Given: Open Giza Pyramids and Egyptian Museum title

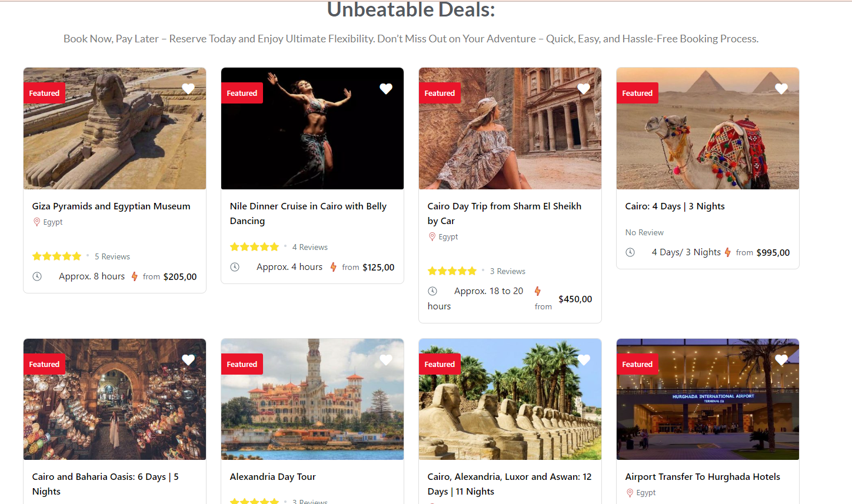Looking at the screenshot, I should tap(111, 206).
